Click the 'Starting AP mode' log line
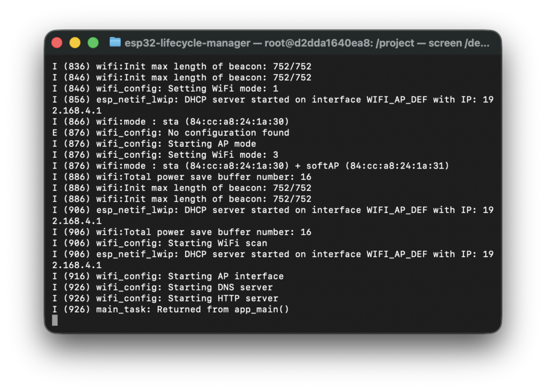The image size is (546, 392). pyautogui.click(x=154, y=144)
